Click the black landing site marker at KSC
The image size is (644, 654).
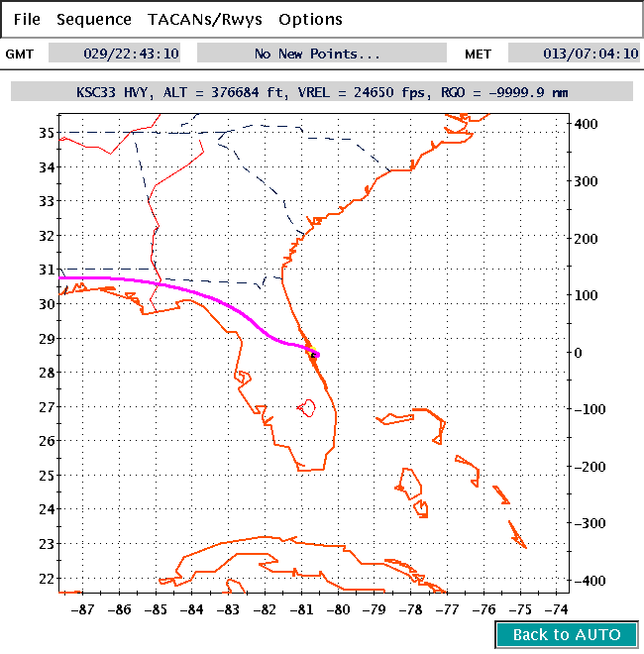[x=313, y=355]
